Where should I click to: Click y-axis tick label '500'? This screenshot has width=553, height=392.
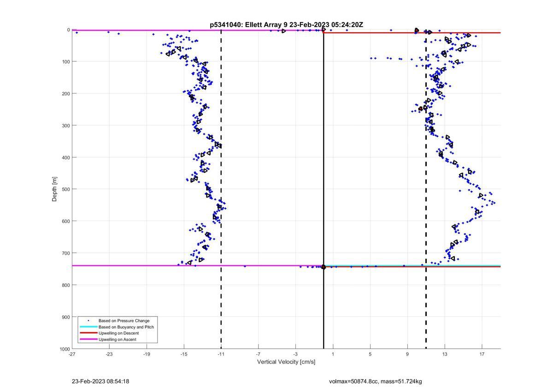[65, 189]
